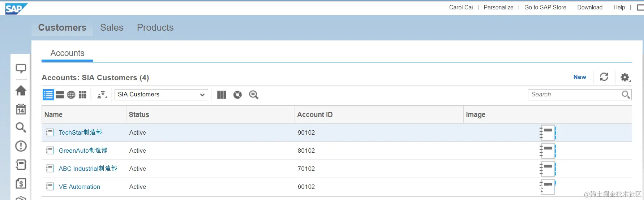Open the ABC Industrial制造部 account link
The image size is (644, 200).
pyautogui.click(x=88, y=169)
